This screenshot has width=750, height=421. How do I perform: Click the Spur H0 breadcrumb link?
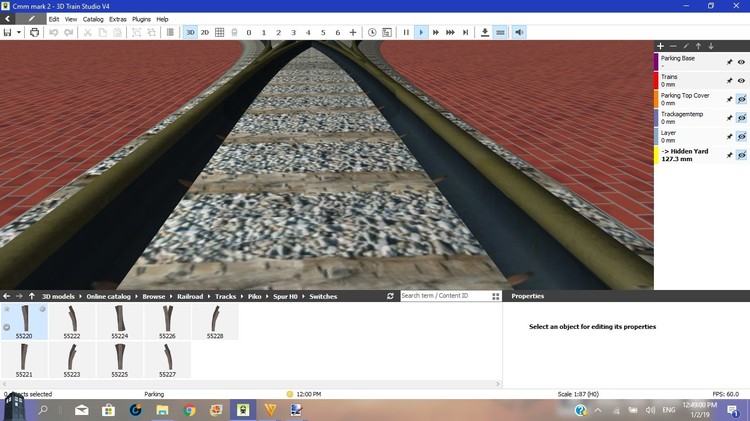coord(285,297)
